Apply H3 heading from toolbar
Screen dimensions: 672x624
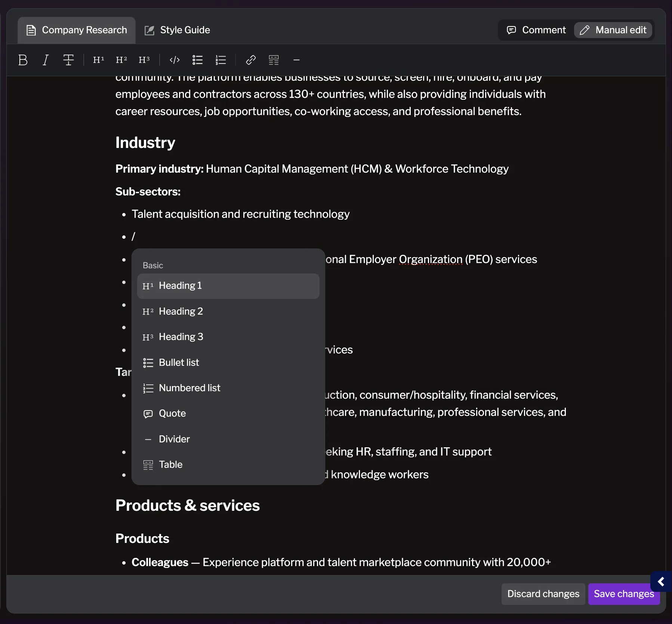pos(144,60)
